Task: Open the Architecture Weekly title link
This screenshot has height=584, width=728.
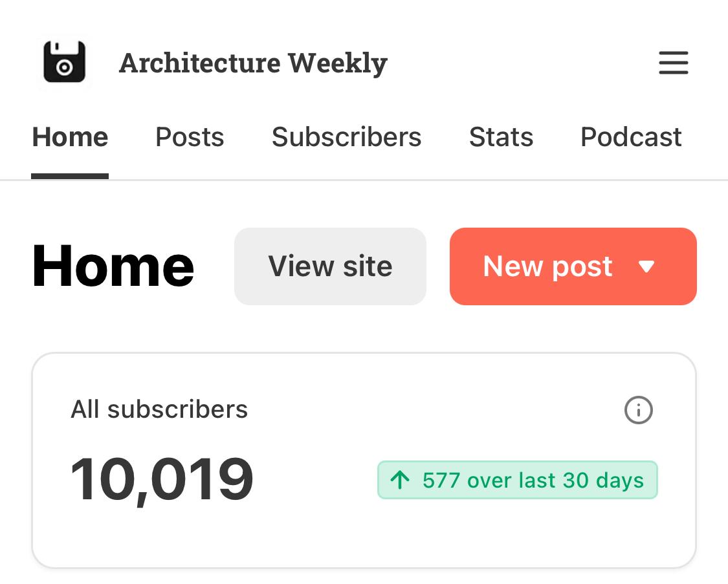Action: point(253,63)
